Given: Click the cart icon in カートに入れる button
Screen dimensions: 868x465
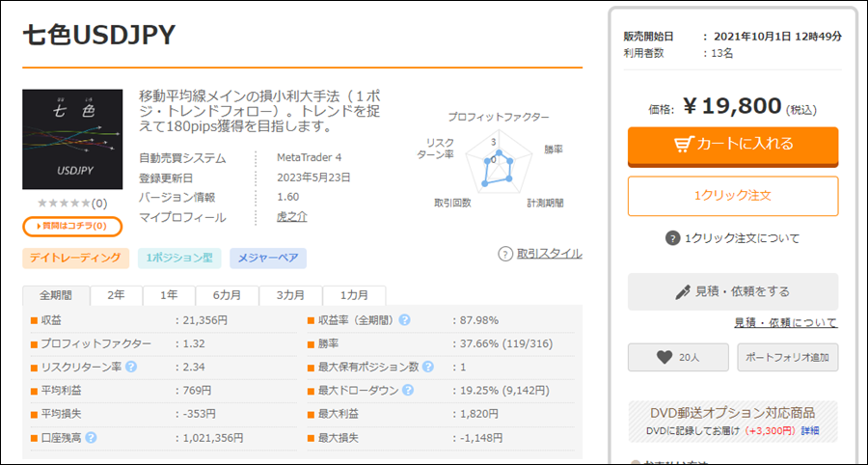Looking at the screenshot, I should click(x=684, y=144).
